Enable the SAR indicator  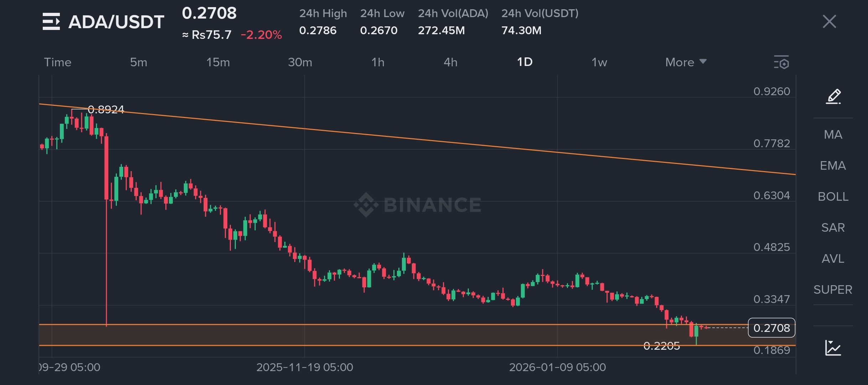[833, 228]
